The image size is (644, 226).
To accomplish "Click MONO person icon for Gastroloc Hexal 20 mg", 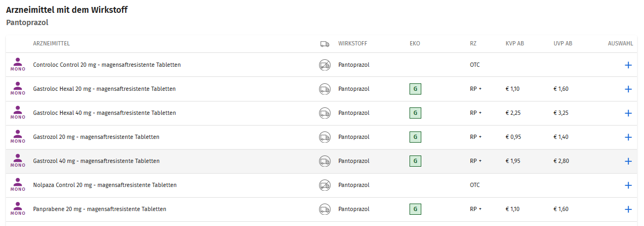I will [18, 89].
